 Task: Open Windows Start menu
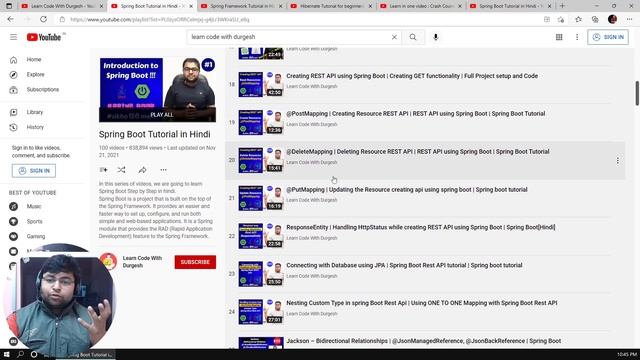(x=7, y=354)
